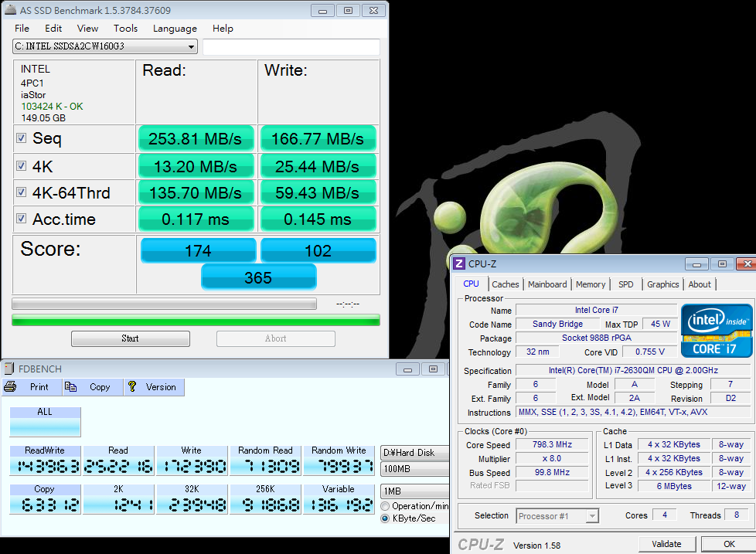Image resolution: width=756 pixels, height=554 pixels.
Task: Click the Seq read result 253.81 MB/s
Action: 196,139
